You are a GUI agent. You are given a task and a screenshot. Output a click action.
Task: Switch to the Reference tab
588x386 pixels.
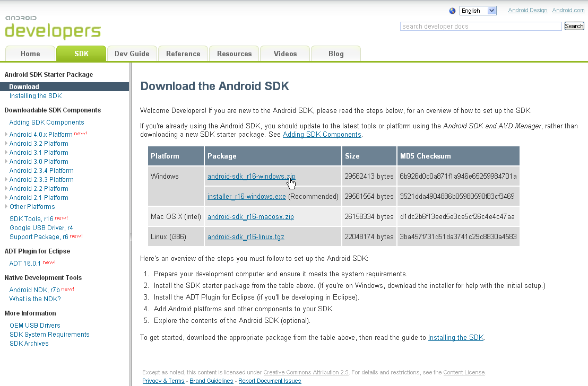coord(183,54)
